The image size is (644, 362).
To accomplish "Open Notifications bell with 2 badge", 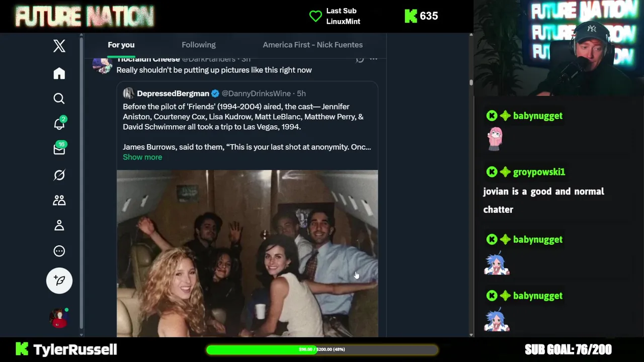I will pyautogui.click(x=59, y=123).
